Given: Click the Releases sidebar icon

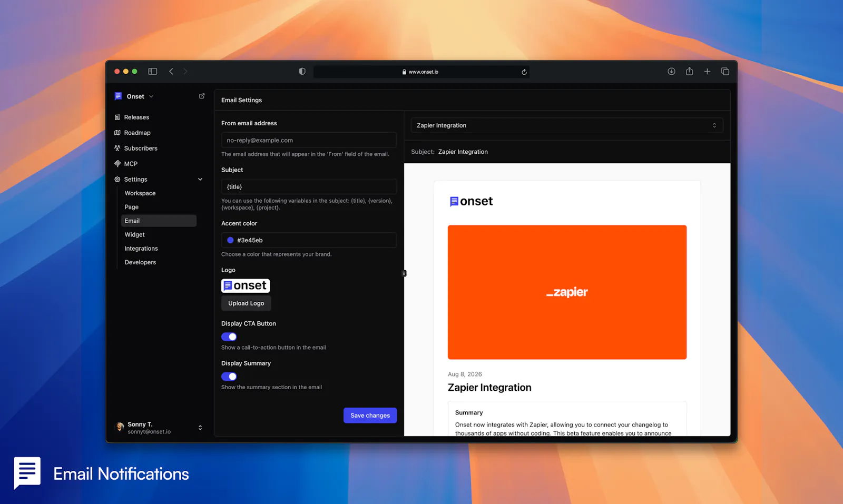Looking at the screenshot, I should pyautogui.click(x=117, y=117).
